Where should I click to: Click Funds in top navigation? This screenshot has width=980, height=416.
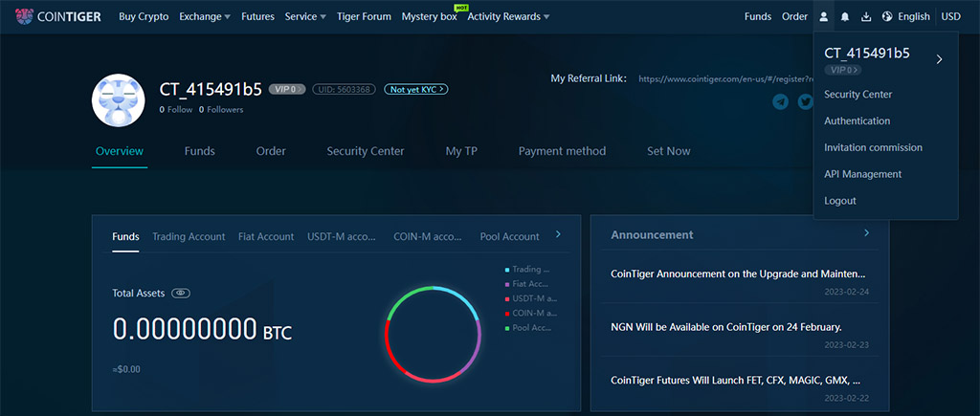[758, 17]
